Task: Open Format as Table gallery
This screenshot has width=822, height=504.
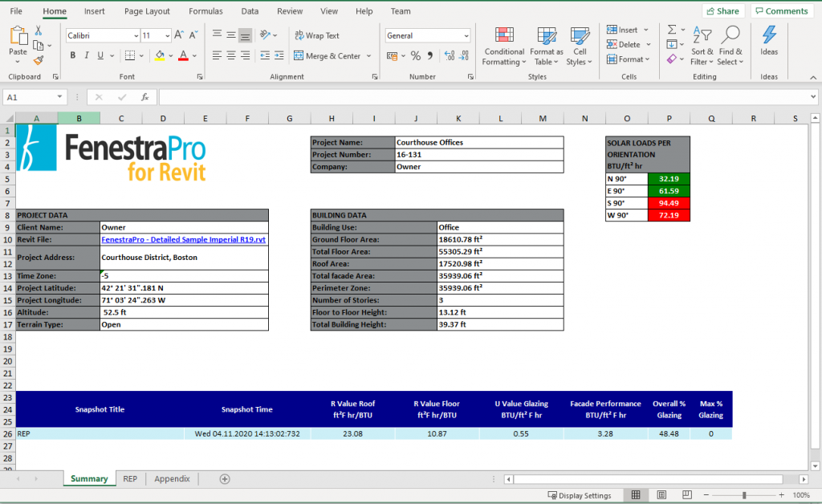Action: coord(546,46)
